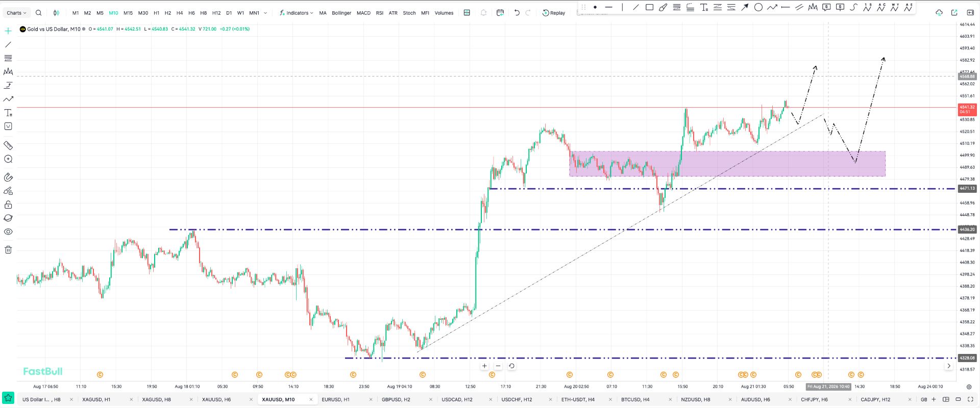Open the favorites star icon
The width and height of the screenshot is (980, 408).
click(8, 398)
